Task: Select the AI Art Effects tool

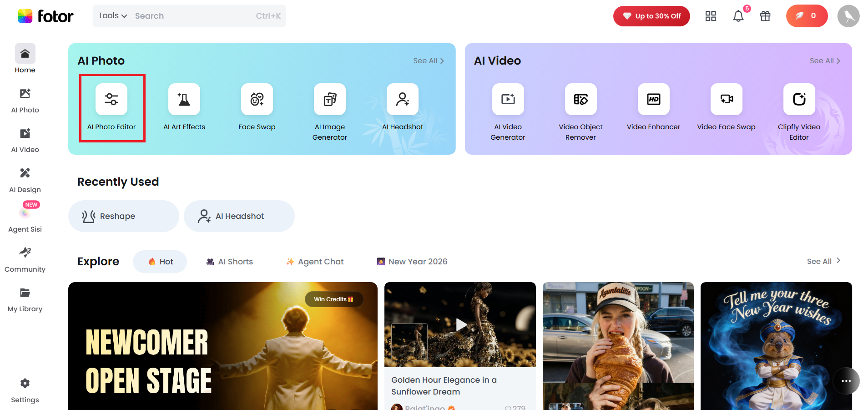Action: tap(184, 108)
